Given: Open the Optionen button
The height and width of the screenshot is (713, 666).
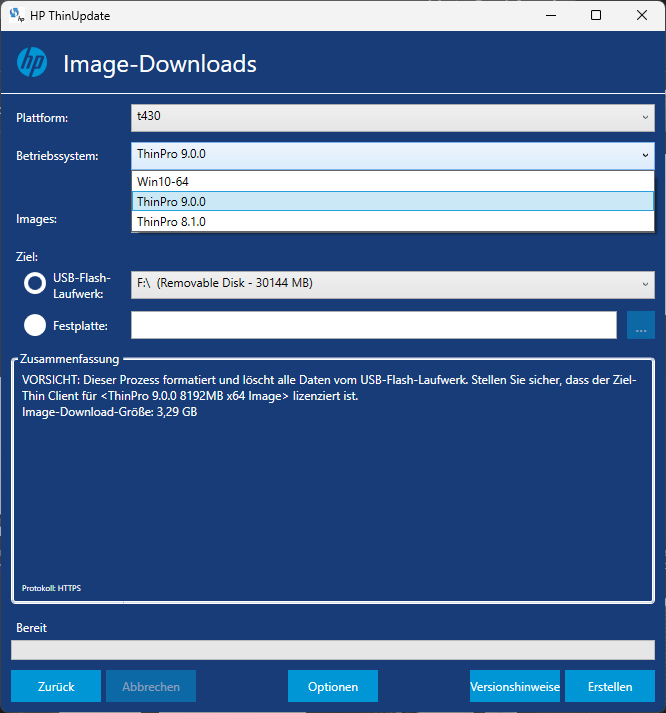Looking at the screenshot, I should (333, 686).
